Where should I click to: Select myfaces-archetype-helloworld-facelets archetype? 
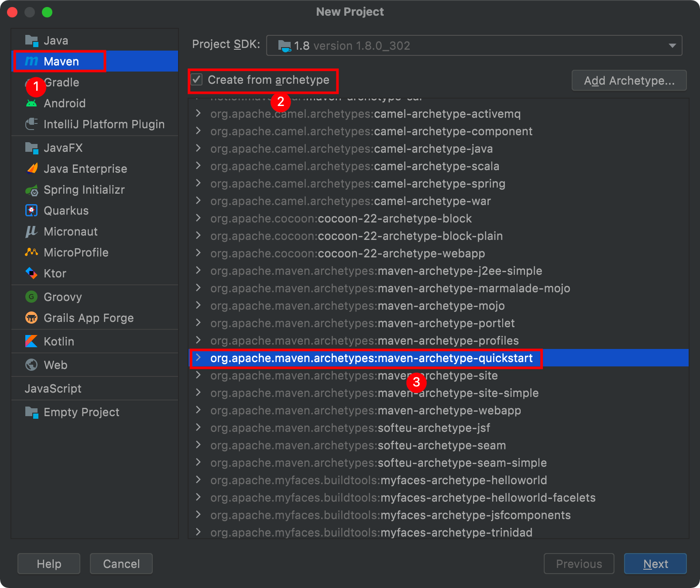439,498
